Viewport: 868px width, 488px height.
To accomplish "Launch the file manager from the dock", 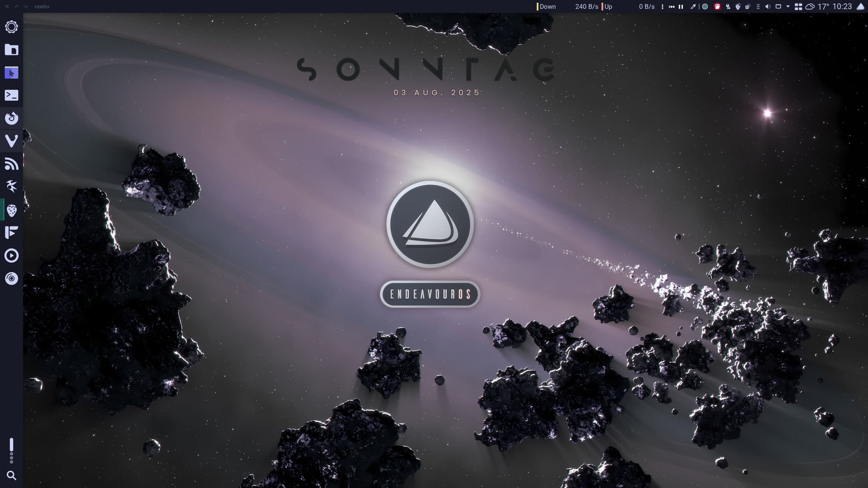I will [x=11, y=50].
